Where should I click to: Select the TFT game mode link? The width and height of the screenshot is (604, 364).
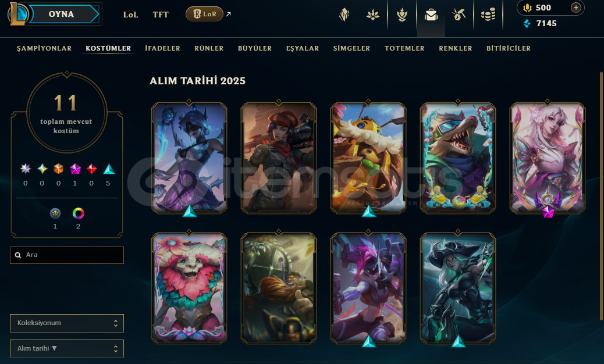click(160, 15)
